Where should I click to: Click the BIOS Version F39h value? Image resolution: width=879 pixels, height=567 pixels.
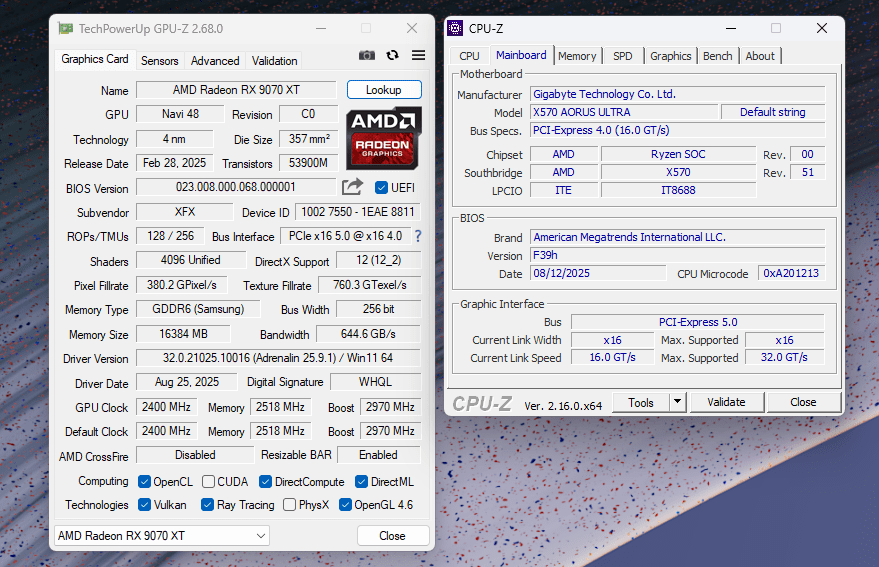678,255
